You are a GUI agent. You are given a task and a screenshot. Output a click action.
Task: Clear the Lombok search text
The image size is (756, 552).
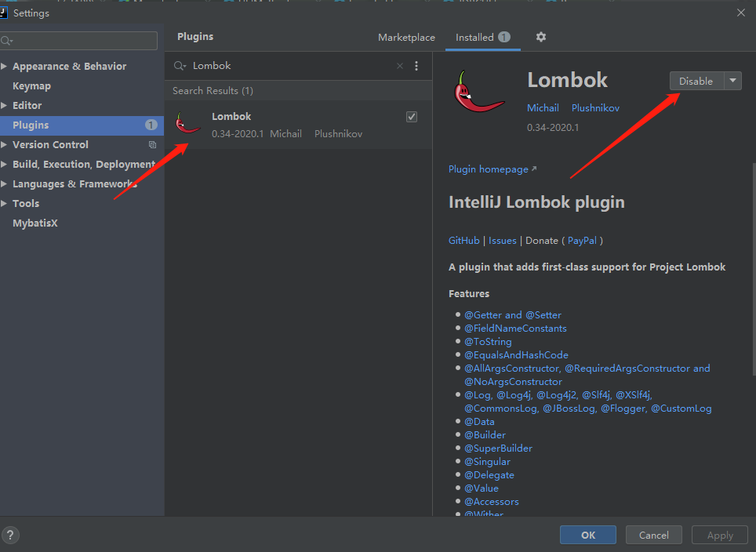coord(400,66)
